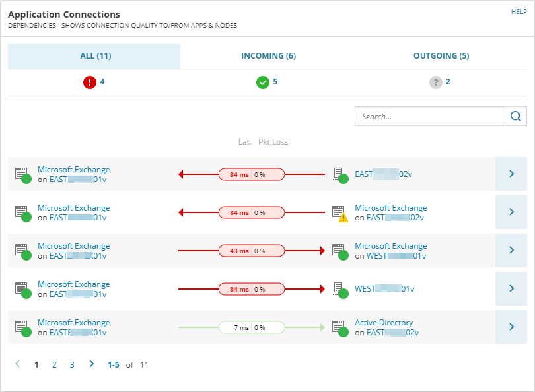Image resolution: width=535 pixels, height=392 pixels.
Task: Open the Help link
Action: 518,12
